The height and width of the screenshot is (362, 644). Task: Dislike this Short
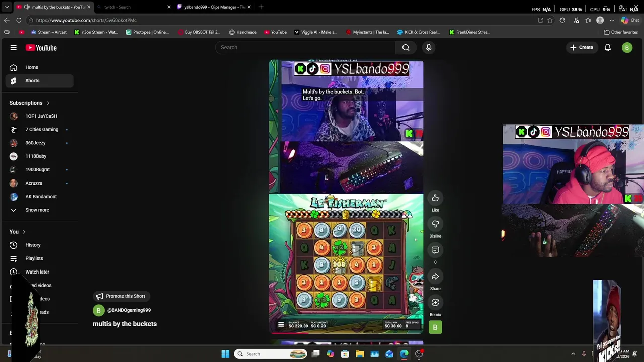click(x=435, y=224)
